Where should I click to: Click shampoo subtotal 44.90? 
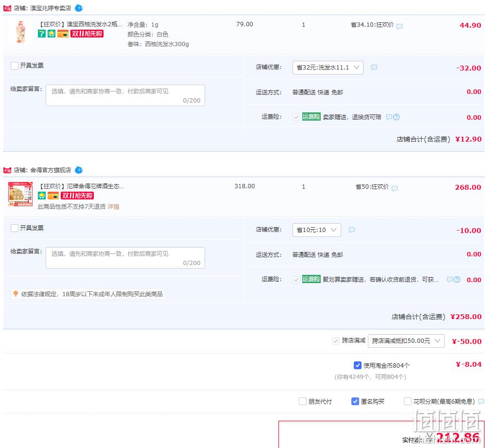pyautogui.click(x=470, y=25)
